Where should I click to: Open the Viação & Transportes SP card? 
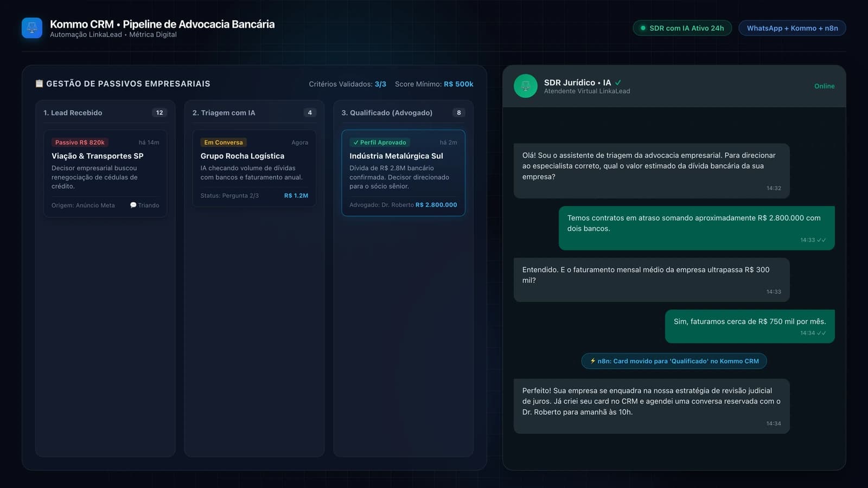(105, 174)
